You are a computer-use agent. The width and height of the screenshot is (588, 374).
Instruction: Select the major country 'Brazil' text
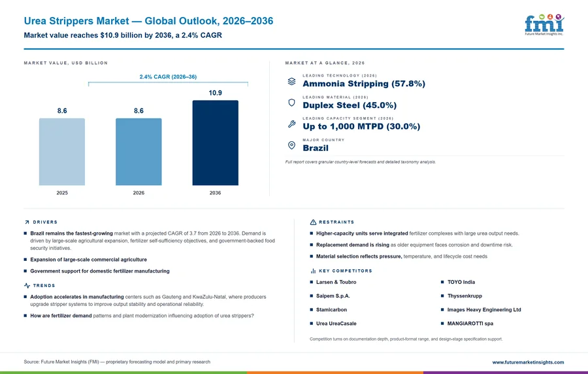(x=316, y=148)
